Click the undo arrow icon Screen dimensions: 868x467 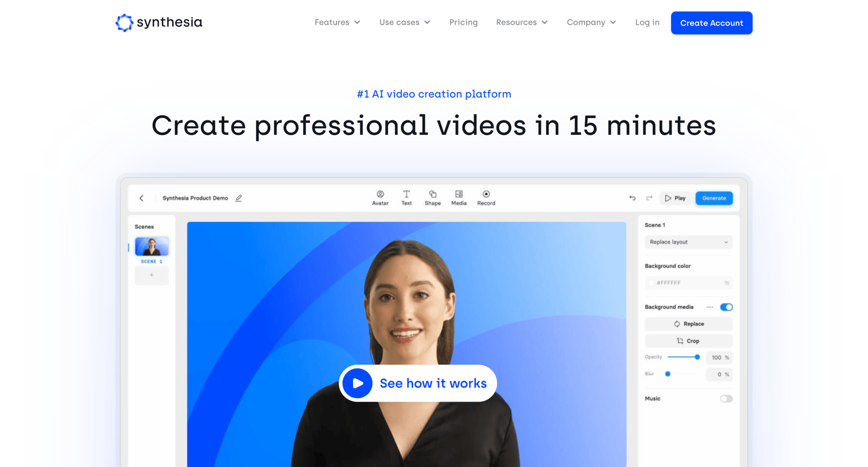tap(633, 198)
